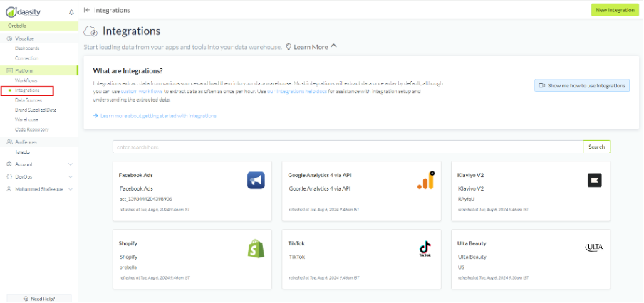Click Show me how to use integrations
Screen dimensions: 644x303
[582, 85]
